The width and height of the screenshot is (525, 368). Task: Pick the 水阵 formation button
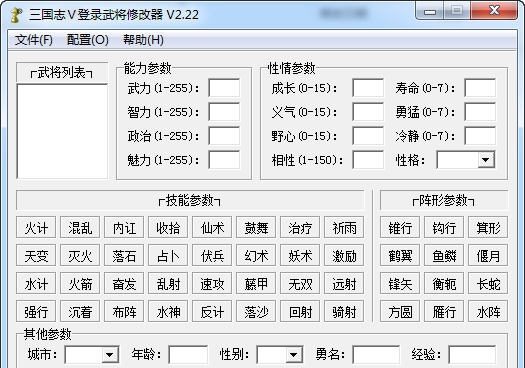pyautogui.click(x=488, y=311)
